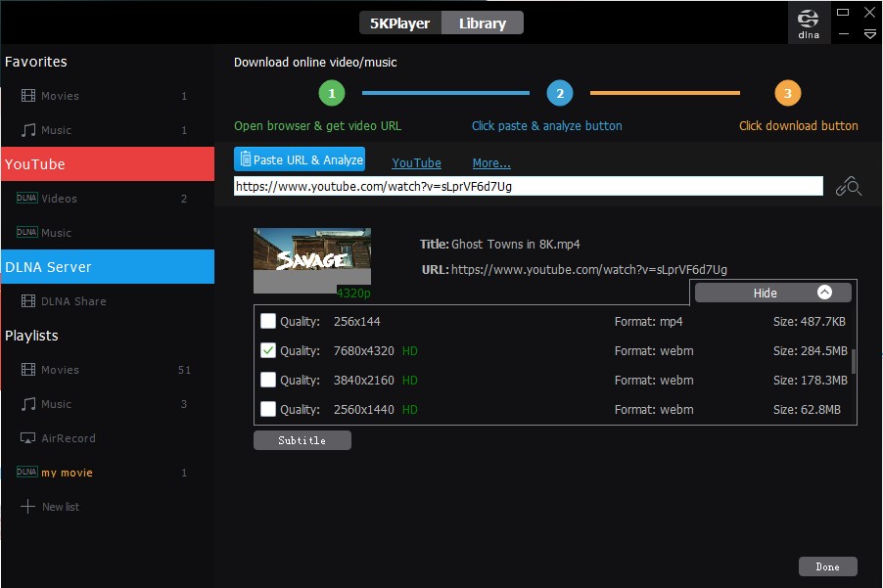Click the Subtitle button
The image size is (883, 588).
[302, 440]
